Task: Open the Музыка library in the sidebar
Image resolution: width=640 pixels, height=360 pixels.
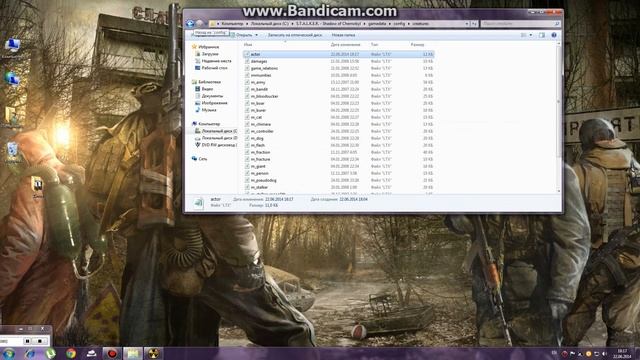Action: tap(209, 110)
